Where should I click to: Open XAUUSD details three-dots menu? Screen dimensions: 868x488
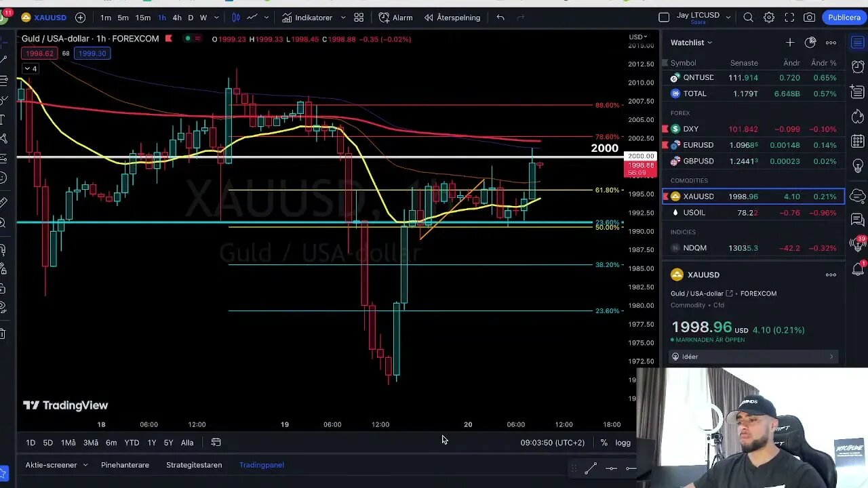[x=831, y=274]
